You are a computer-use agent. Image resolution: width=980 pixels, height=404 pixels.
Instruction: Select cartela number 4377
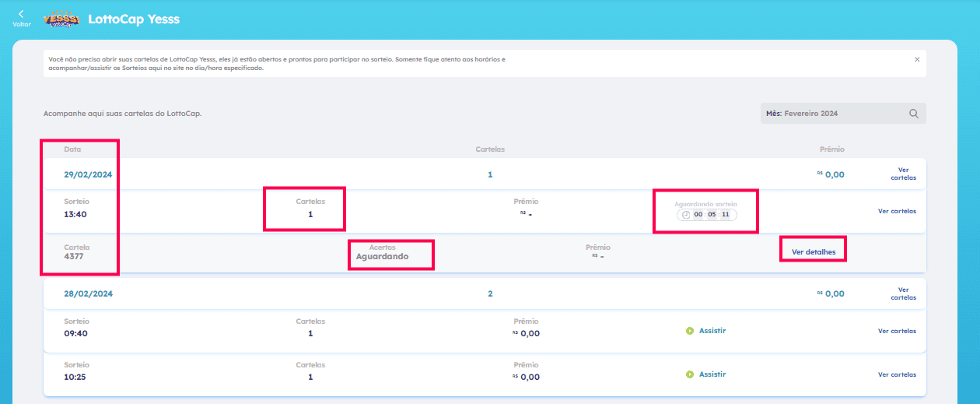[x=74, y=256]
